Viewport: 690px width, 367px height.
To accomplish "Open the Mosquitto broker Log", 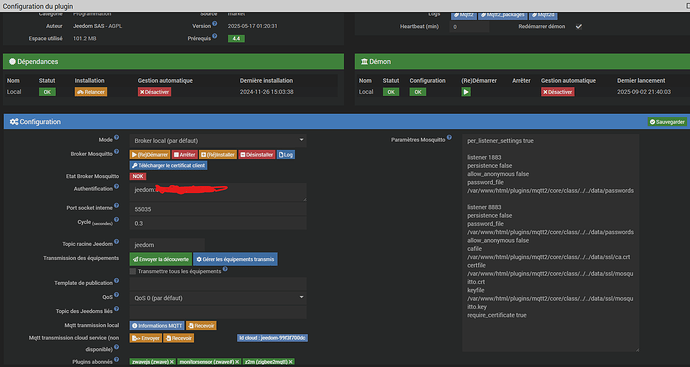I will (286, 155).
